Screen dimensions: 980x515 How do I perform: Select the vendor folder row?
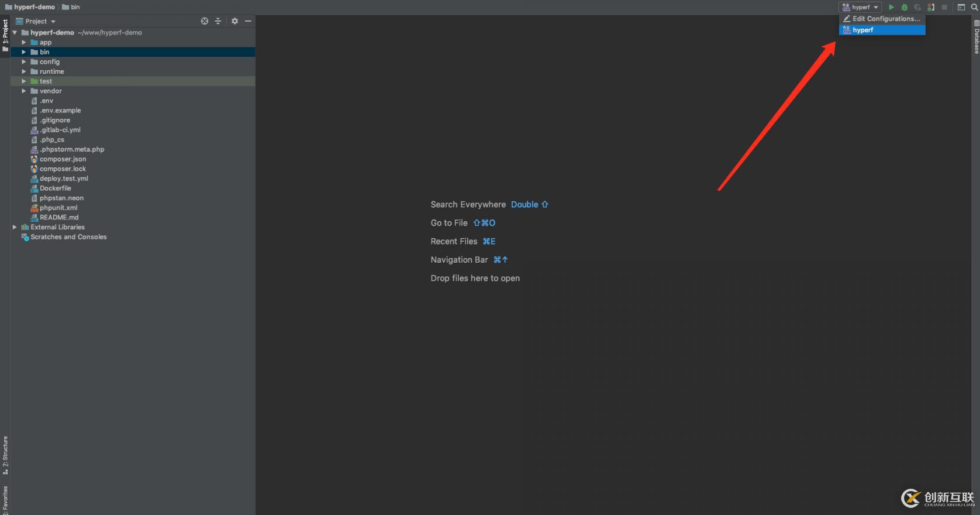pyautogui.click(x=133, y=91)
